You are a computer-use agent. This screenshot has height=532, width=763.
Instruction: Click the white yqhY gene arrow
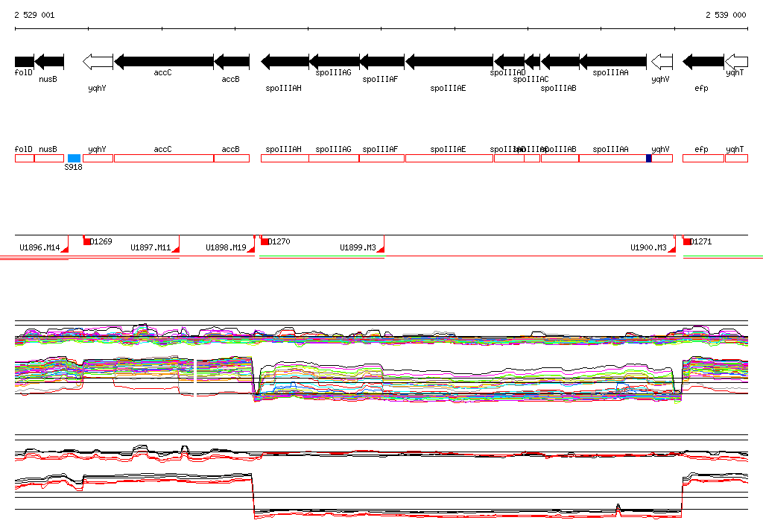[x=98, y=61]
